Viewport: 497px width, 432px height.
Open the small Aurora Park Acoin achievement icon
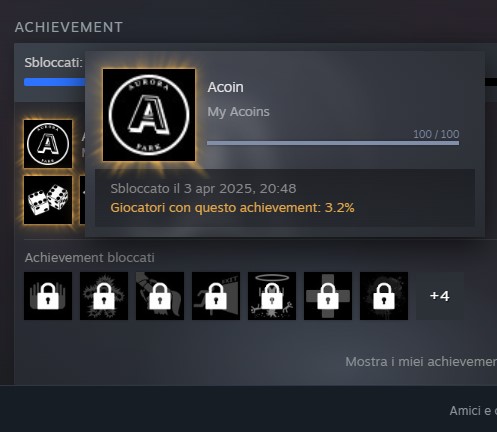[x=48, y=144]
